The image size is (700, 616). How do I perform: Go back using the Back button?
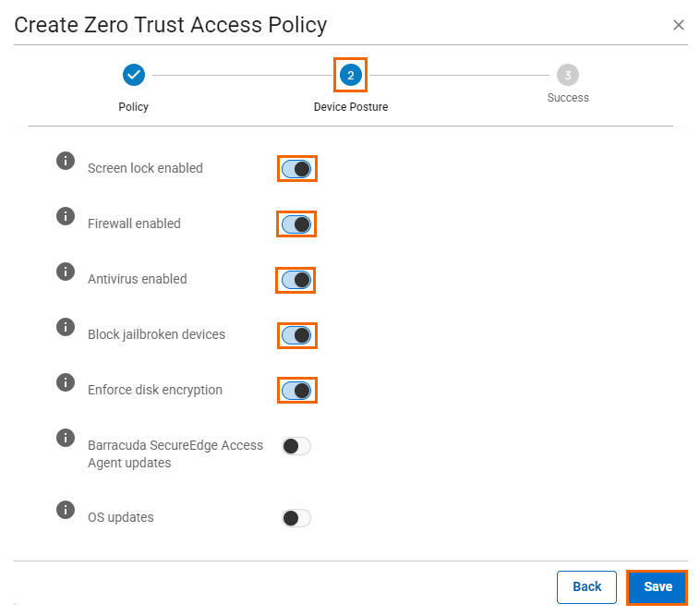[586, 587]
